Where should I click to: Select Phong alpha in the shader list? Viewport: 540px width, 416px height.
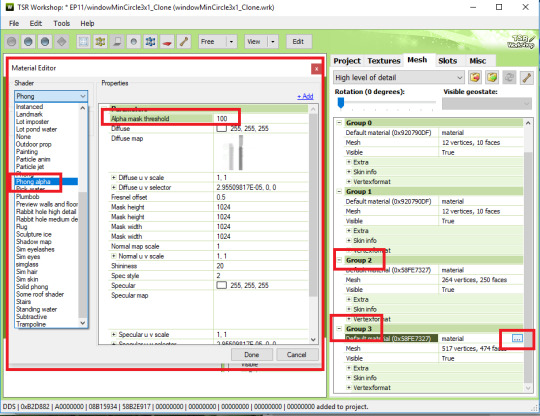(x=46, y=181)
